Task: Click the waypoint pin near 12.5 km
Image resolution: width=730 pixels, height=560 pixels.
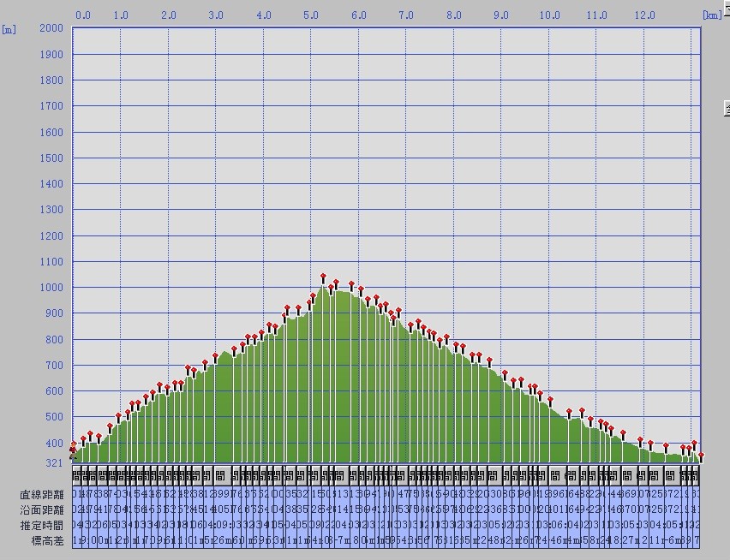Action: coord(666,446)
